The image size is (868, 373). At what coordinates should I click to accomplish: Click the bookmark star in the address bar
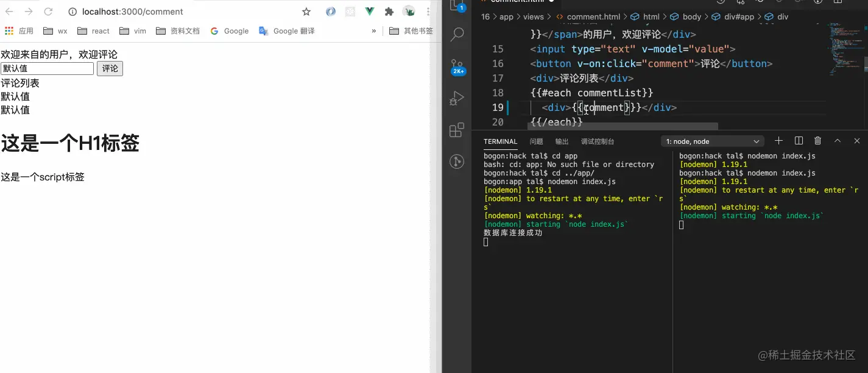point(306,11)
